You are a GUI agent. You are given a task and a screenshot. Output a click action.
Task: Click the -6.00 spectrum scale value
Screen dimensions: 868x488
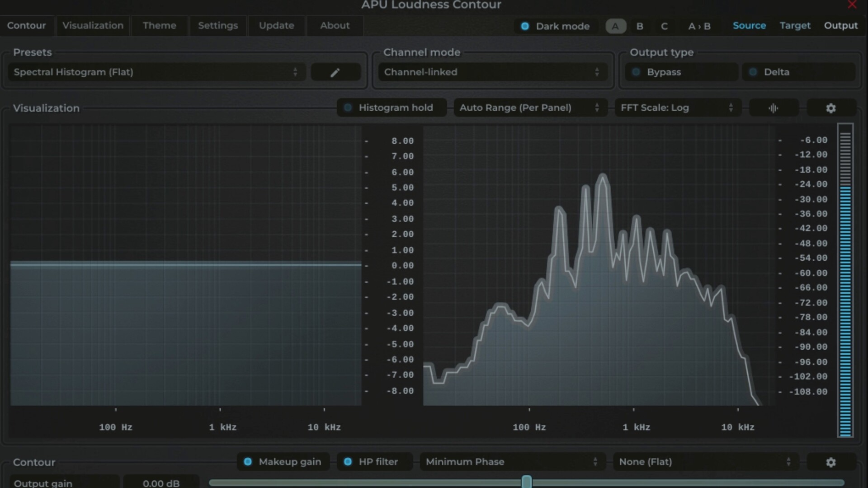point(813,140)
